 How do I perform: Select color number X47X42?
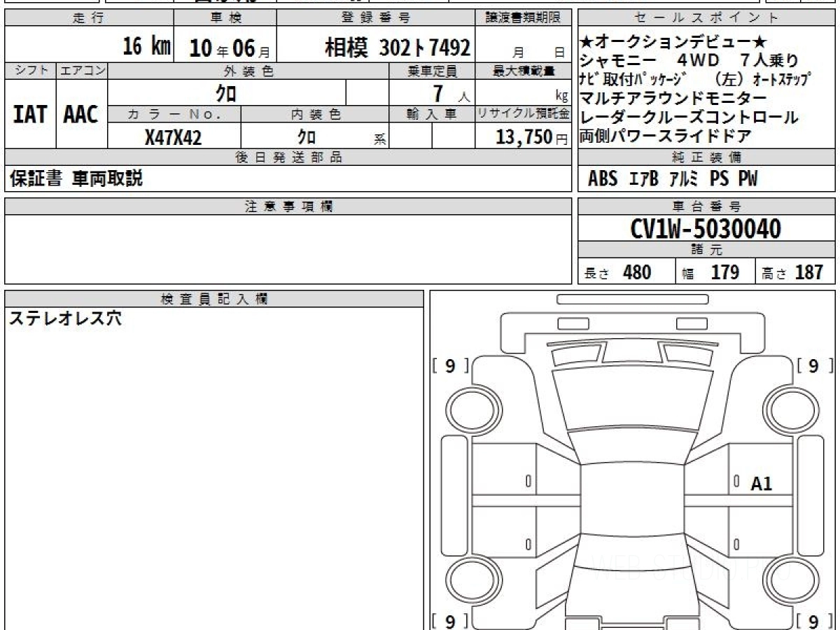[x=173, y=137]
